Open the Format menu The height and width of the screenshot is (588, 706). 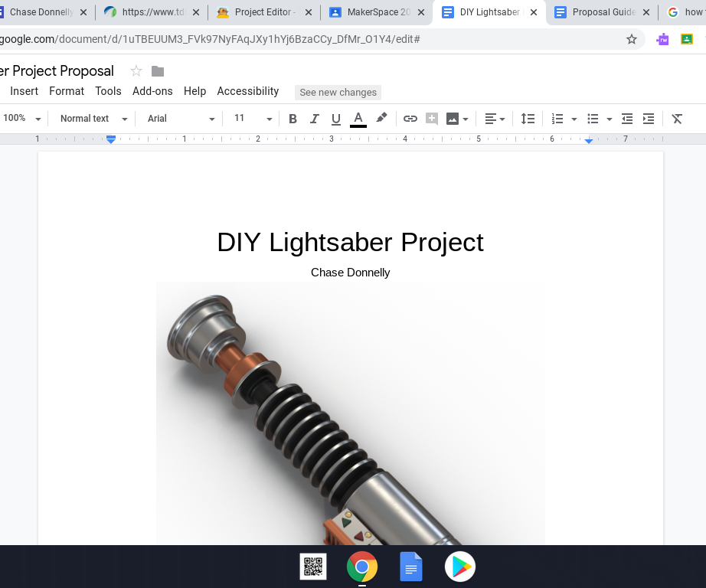coord(67,90)
